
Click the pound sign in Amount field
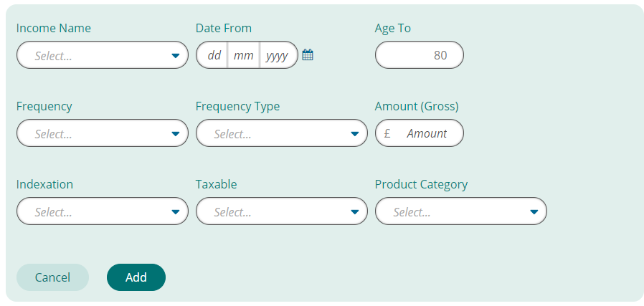[x=387, y=133]
